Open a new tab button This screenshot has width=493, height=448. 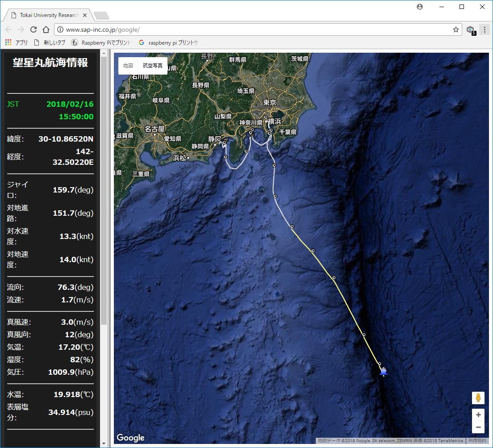[101, 15]
